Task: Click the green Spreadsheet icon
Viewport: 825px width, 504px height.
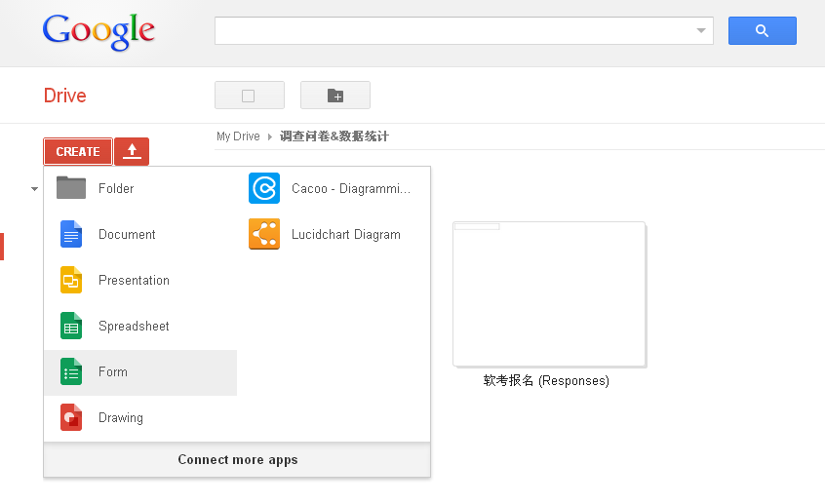Action: click(x=71, y=326)
